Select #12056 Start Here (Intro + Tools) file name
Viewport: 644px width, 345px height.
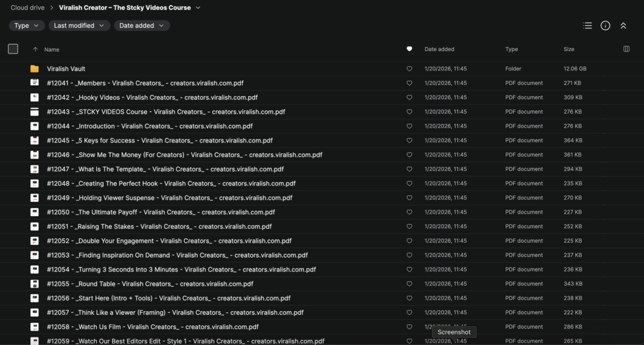tap(169, 298)
